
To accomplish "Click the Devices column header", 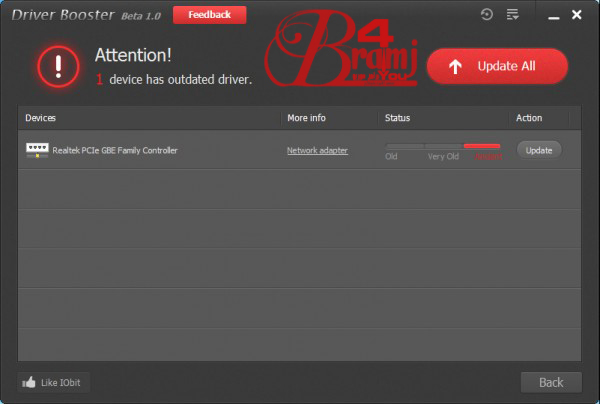I will (41, 118).
